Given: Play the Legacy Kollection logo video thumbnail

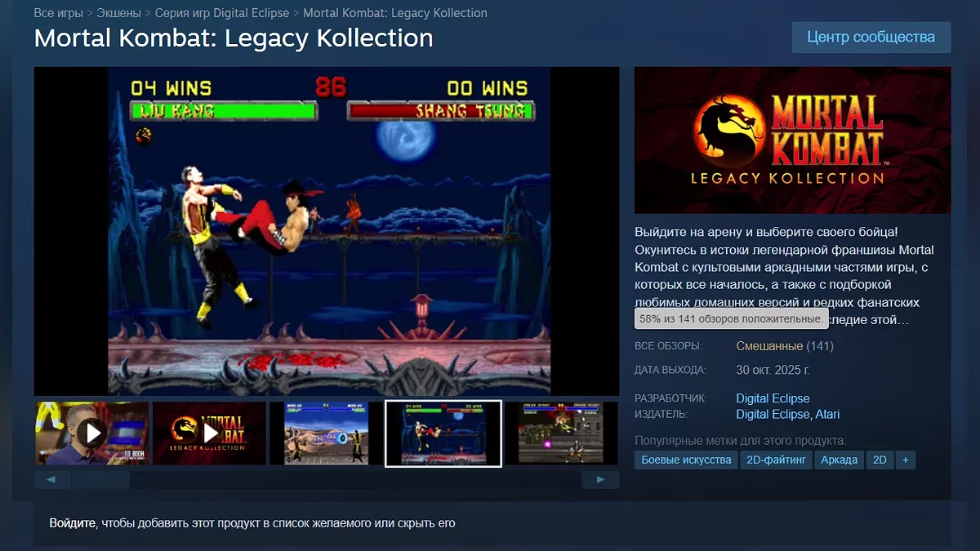Looking at the screenshot, I should click(x=209, y=433).
